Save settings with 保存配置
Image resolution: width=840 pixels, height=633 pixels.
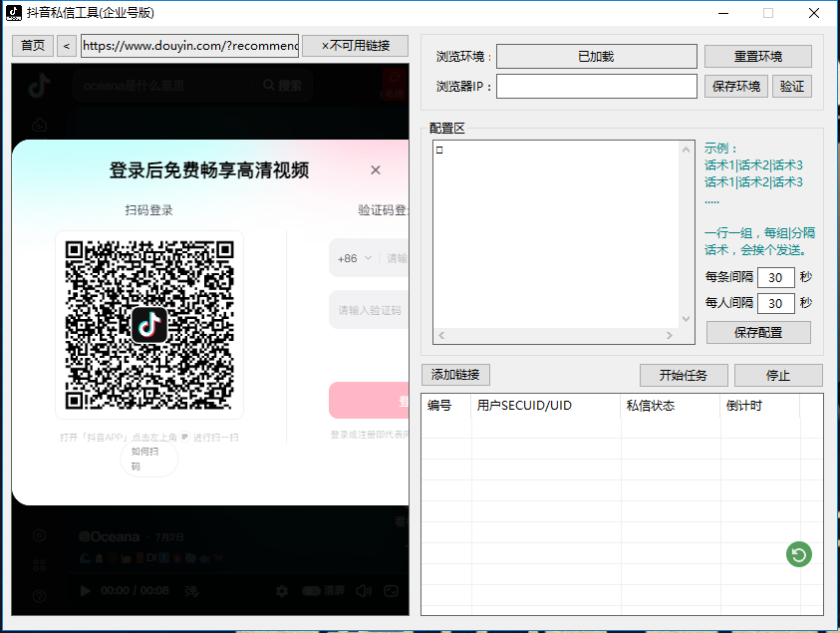(x=758, y=332)
